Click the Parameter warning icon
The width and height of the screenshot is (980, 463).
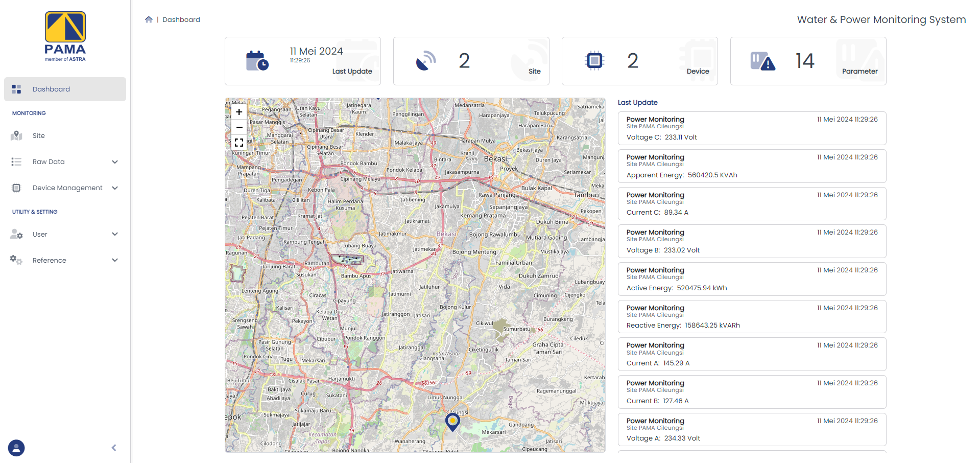[763, 60]
